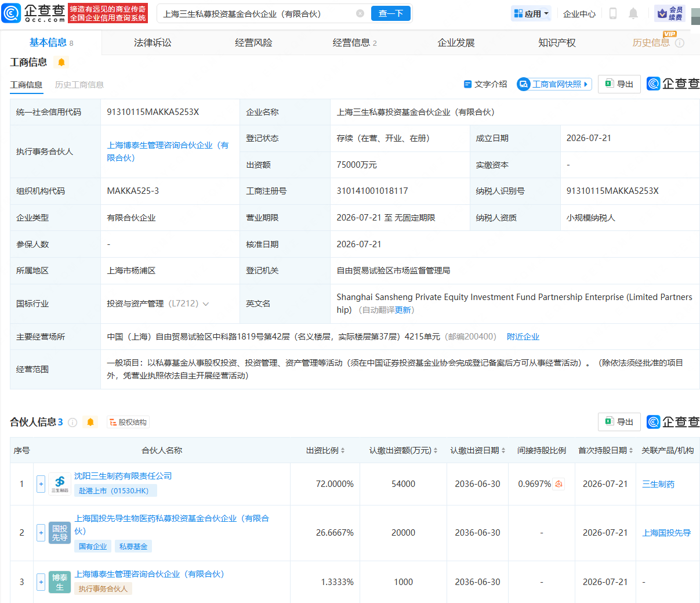This screenshot has height=603, width=700.
Task: Switch to 基本信息 tab
Action: pyautogui.click(x=51, y=42)
